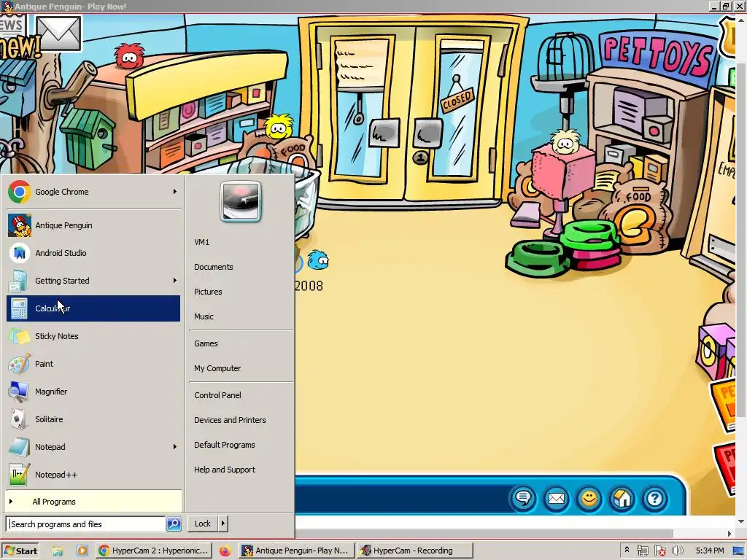The width and height of the screenshot is (747, 560).
Task: Open Notepad from Start menu
Action: click(x=93, y=447)
